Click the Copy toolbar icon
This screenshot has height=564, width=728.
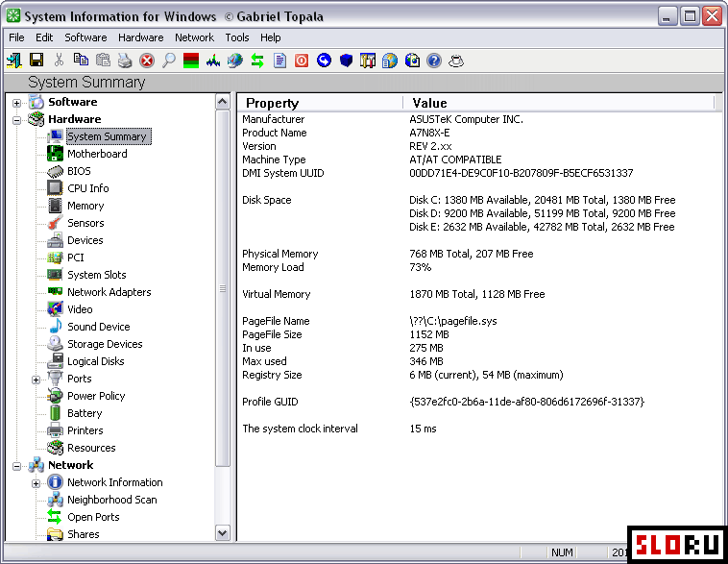[81, 60]
